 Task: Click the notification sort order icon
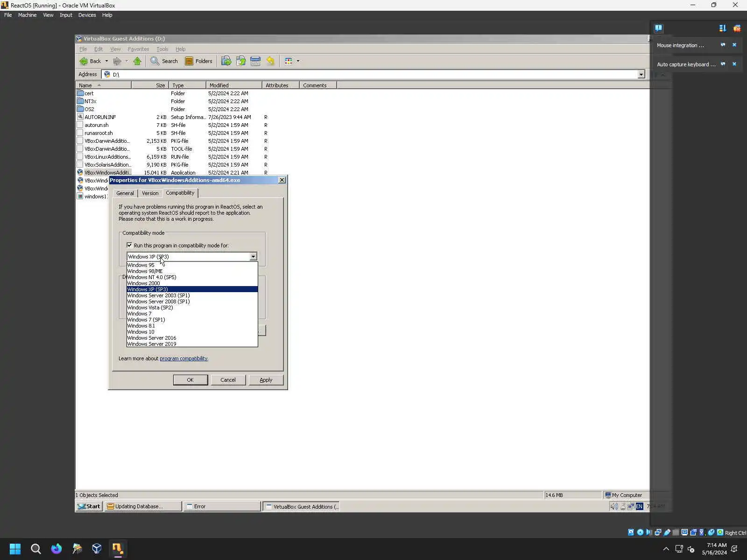click(723, 28)
